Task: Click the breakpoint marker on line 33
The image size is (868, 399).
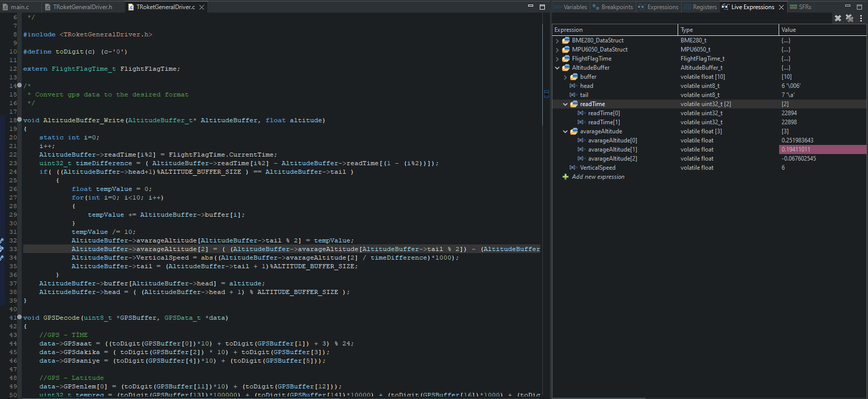Action: (x=2, y=249)
